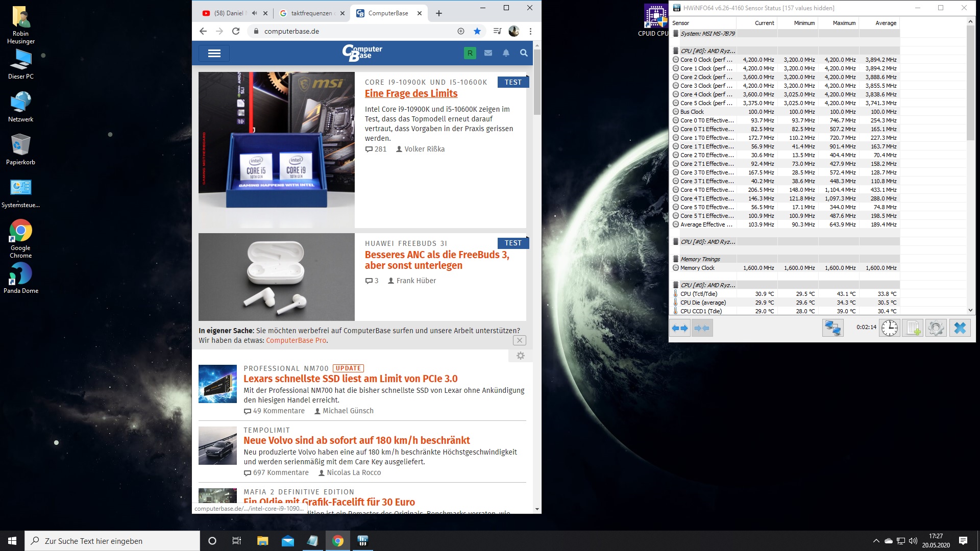
Task: Bookmark page with star icon
Action: click(477, 31)
